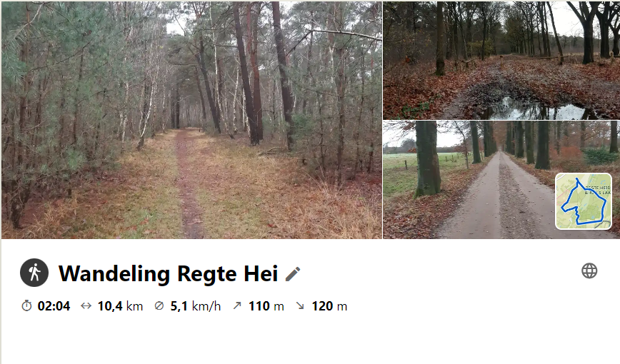Click the 10,4 km distance value
The width and height of the screenshot is (620, 364).
click(120, 306)
